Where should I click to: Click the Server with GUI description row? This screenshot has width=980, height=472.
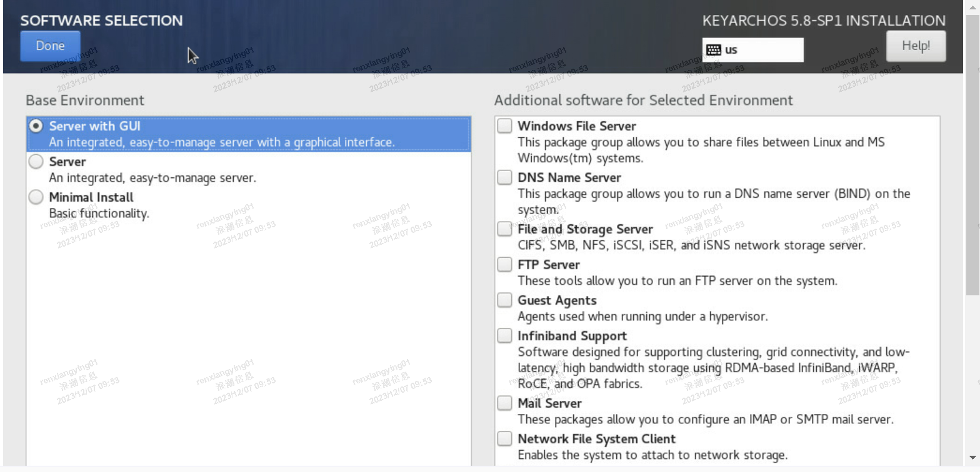[x=222, y=142]
